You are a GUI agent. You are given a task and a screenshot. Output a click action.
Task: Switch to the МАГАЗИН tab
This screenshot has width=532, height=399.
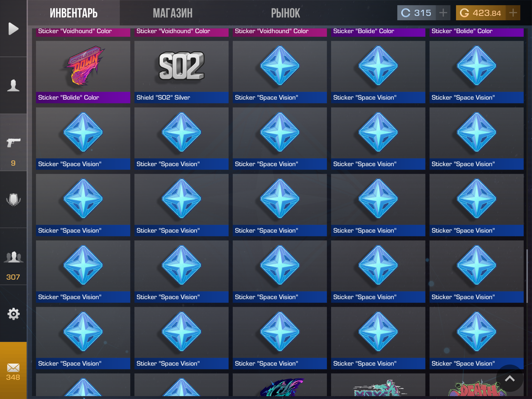click(x=173, y=13)
